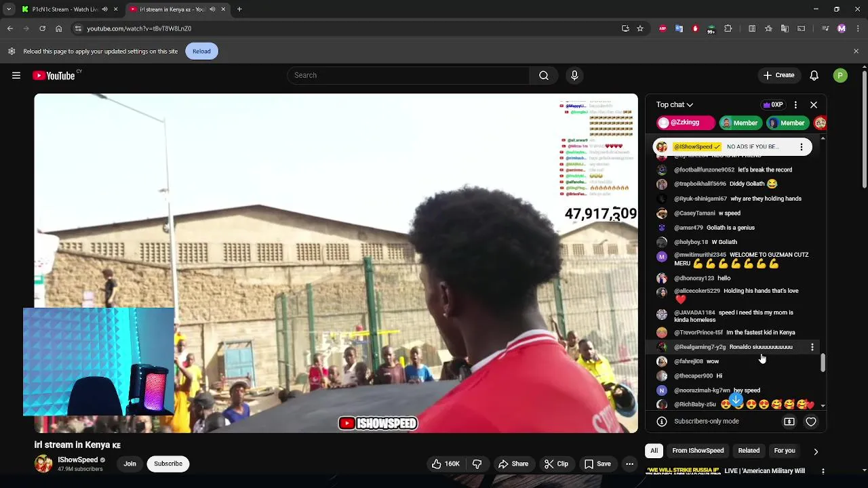
Task: Open Chrome media controls icon
Action: 825,28
